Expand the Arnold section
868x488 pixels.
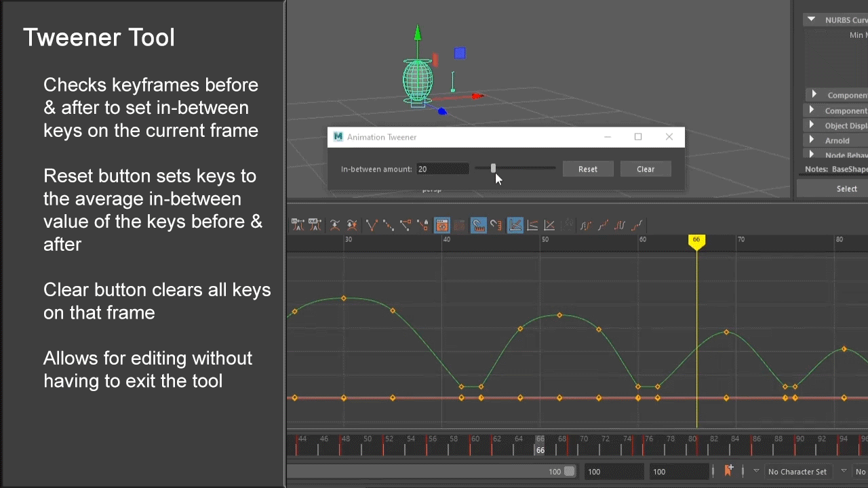(x=811, y=140)
